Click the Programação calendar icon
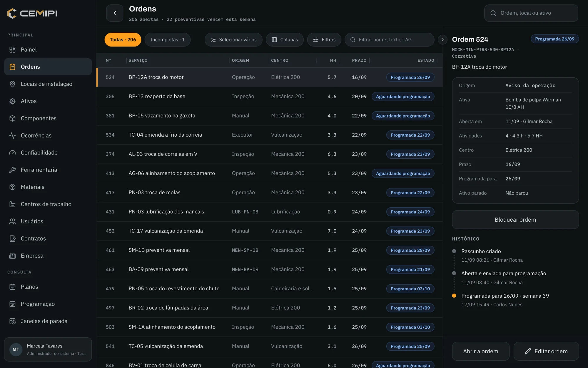 tap(12, 304)
